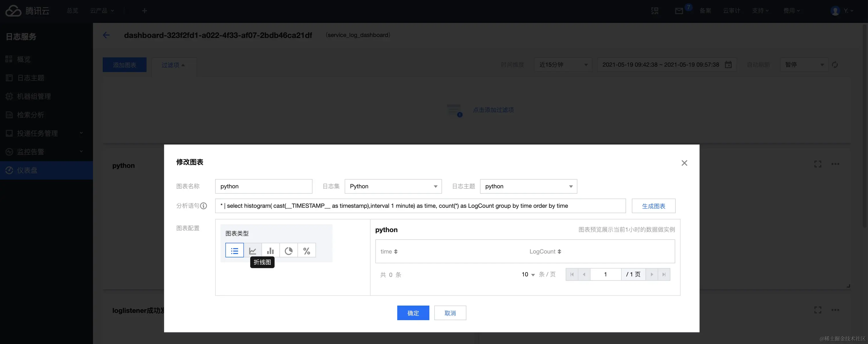Open the 日志集 Python dropdown
868x344 pixels.
coord(393,186)
